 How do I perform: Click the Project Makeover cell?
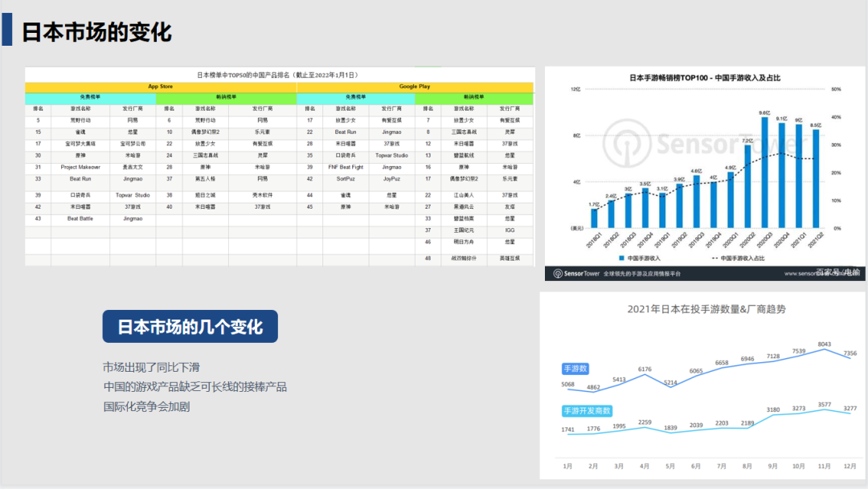[x=80, y=167]
